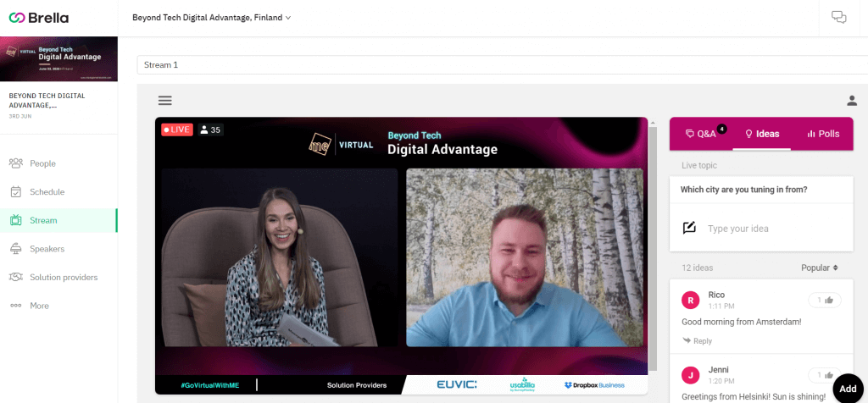Click the Brella logo
Viewport: 868px width, 403px height.
[39, 18]
